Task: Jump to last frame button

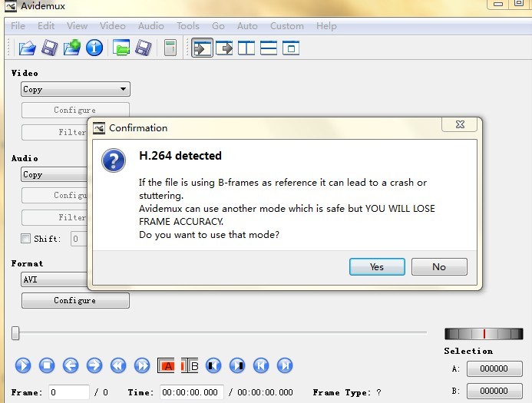Action: click(285, 365)
